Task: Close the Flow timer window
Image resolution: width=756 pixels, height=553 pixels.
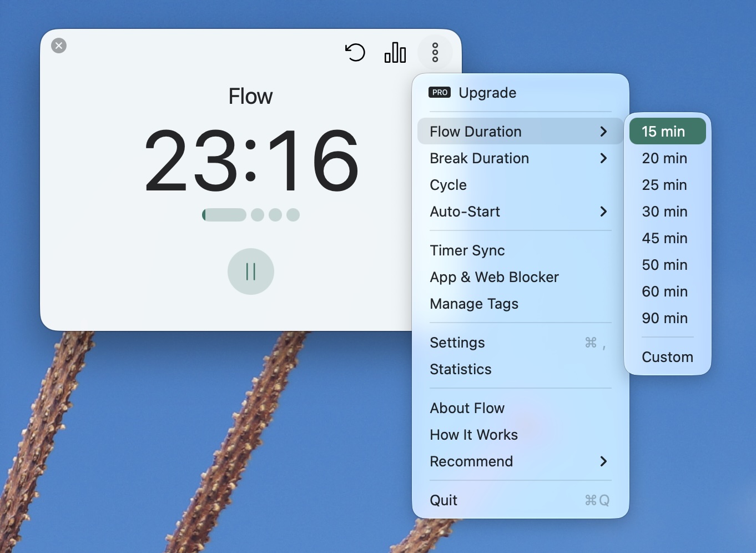Action: (x=59, y=46)
